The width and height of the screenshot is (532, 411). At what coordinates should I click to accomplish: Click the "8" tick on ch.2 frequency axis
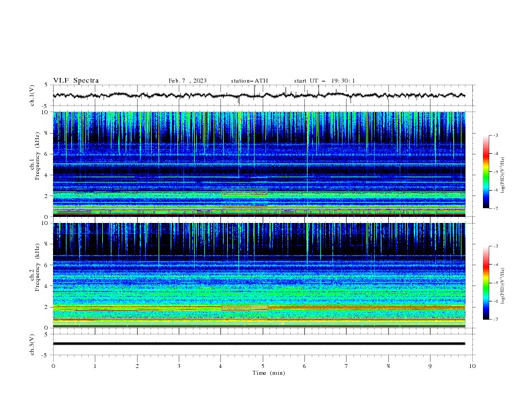(x=46, y=244)
